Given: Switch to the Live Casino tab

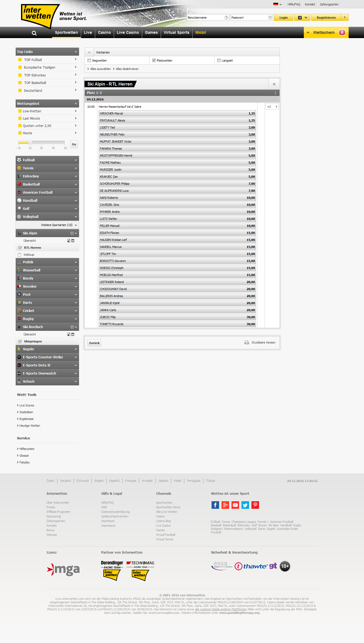Looking at the screenshot, I should (x=128, y=32).
